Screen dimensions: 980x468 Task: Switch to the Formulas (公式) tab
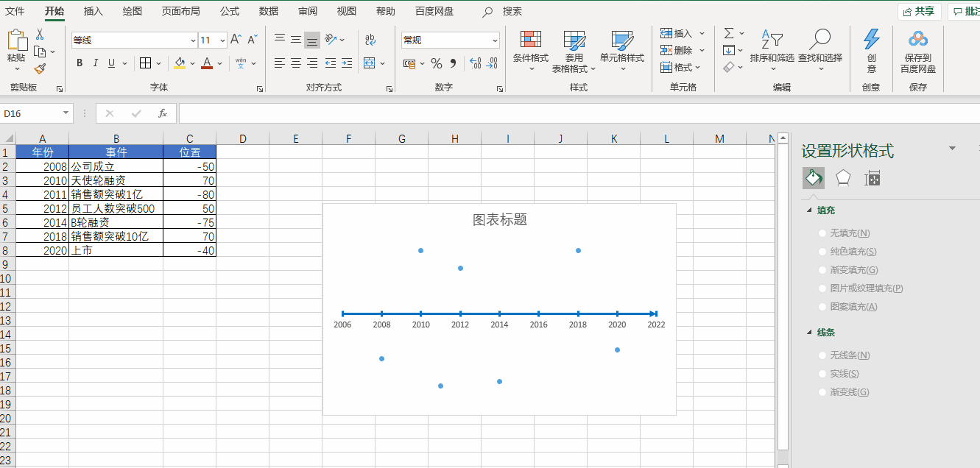230,11
